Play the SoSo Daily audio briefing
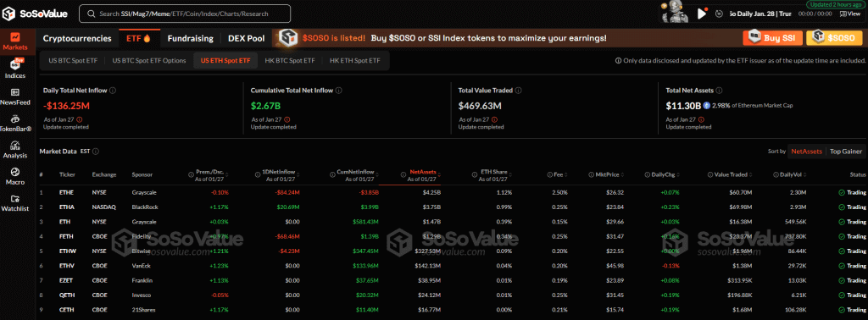Image resolution: width=868 pixels, height=320 pixels. pyautogui.click(x=702, y=14)
